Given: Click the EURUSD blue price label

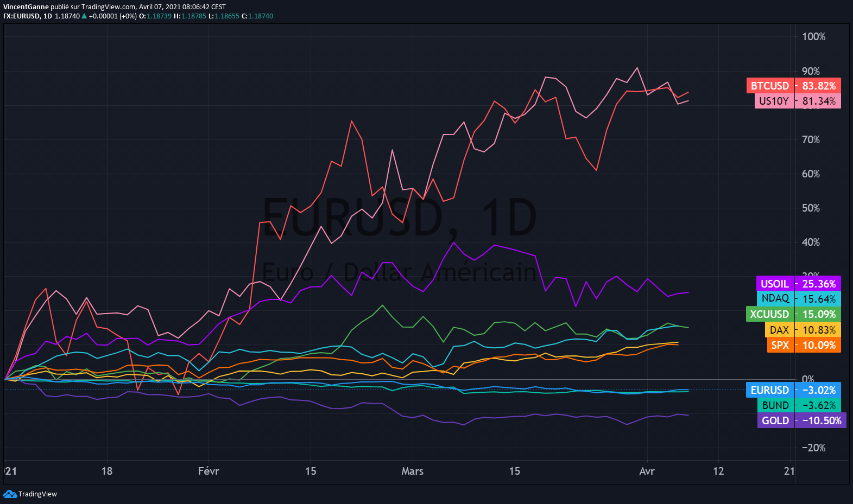Looking at the screenshot, I should 770,390.
